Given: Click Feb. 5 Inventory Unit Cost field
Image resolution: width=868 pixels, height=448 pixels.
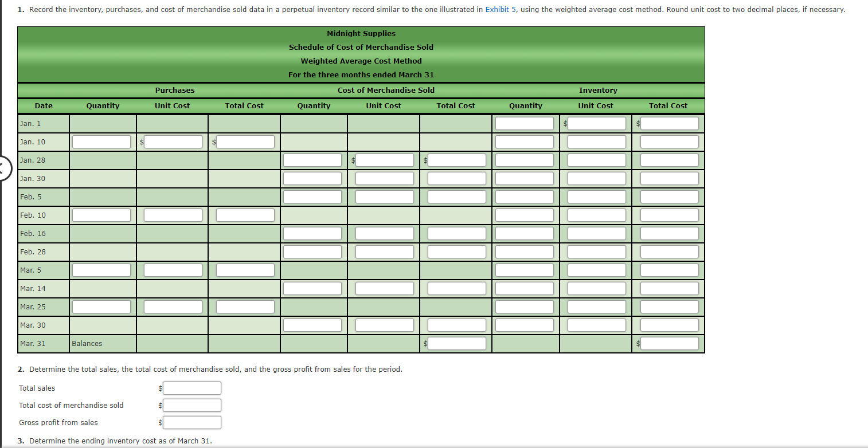Looking at the screenshot, I should point(597,197).
